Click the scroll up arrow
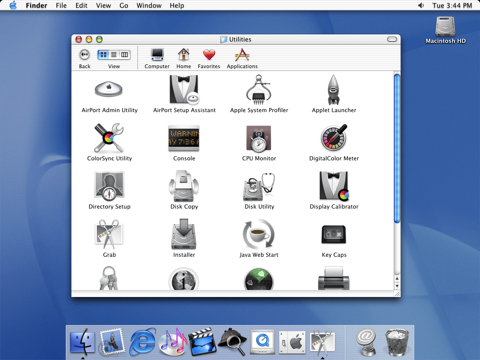Viewport: 480px width, 360px height. pyautogui.click(x=397, y=278)
